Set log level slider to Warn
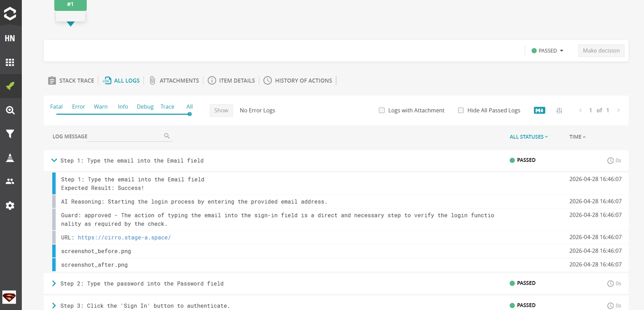 (x=101, y=107)
